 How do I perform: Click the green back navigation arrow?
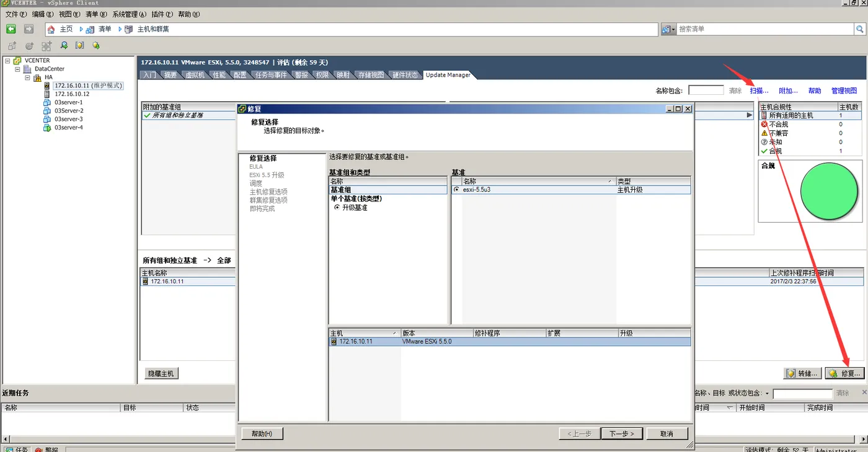(11, 29)
